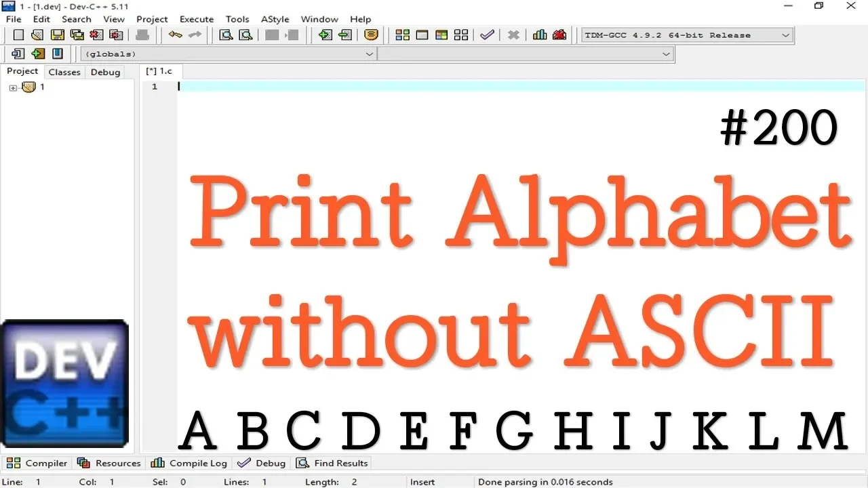Open the Project menu
This screenshot has height=488, width=868.
[152, 19]
